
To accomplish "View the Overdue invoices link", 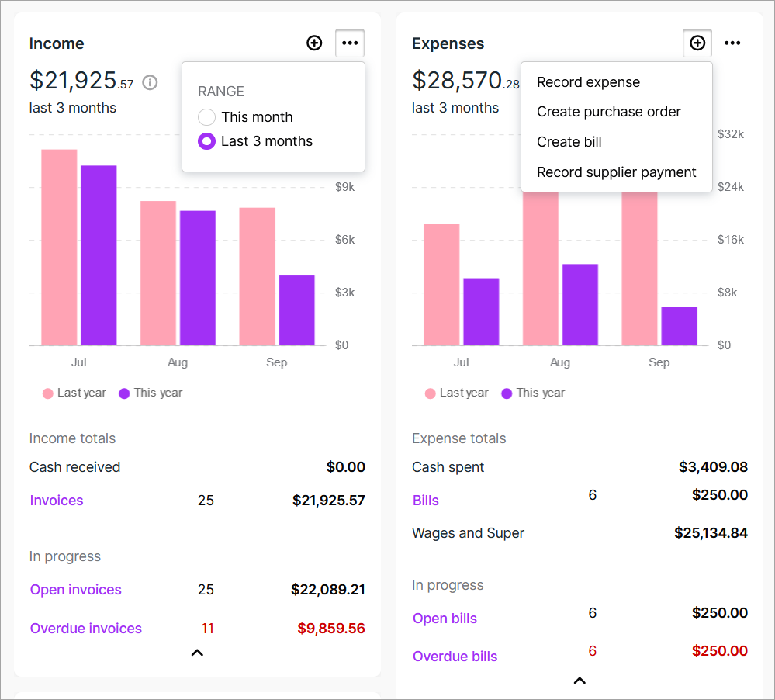I will (86, 629).
